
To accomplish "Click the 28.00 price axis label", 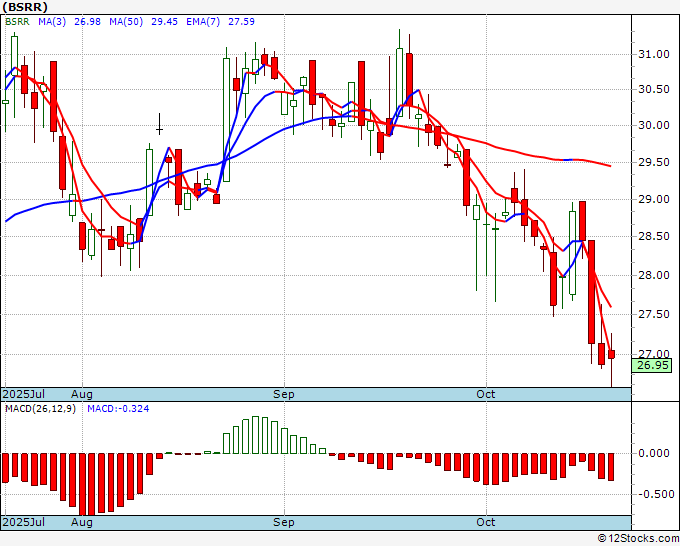I will click(x=654, y=275).
